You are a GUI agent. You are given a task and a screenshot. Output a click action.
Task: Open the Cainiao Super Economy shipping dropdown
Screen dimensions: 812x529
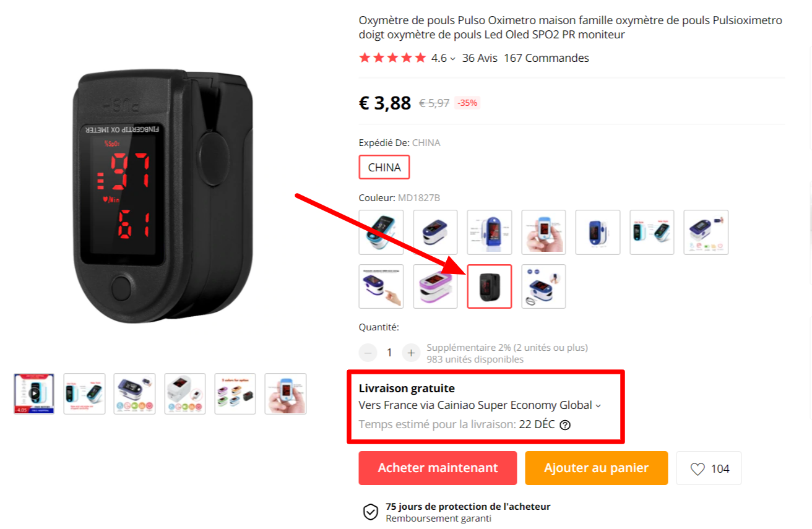480,406
